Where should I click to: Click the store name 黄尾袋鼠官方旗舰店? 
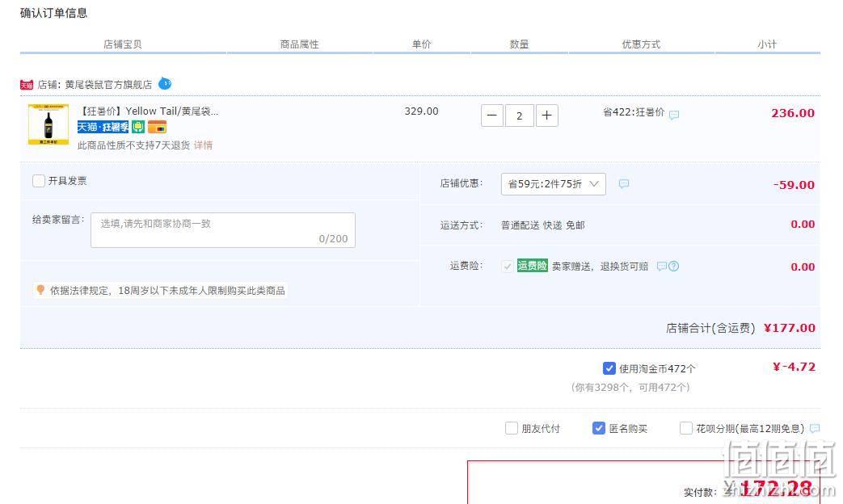[108, 84]
